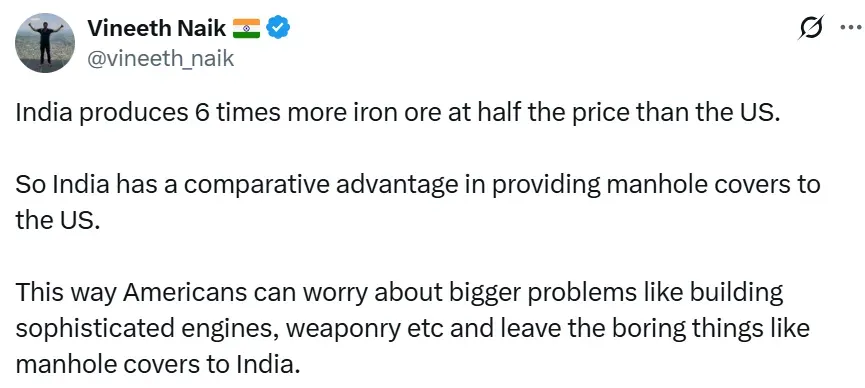
Task: Click the paragraph starting "This way Americans"
Action: point(412,328)
